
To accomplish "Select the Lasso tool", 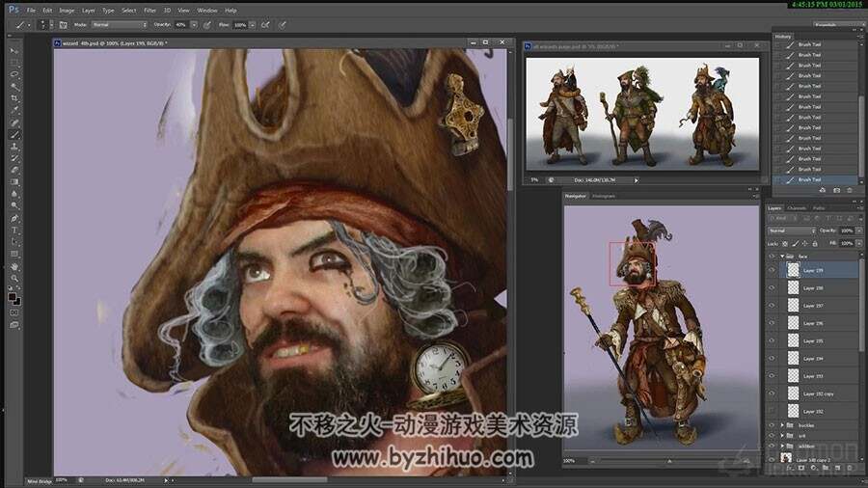I will click(14, 74).
